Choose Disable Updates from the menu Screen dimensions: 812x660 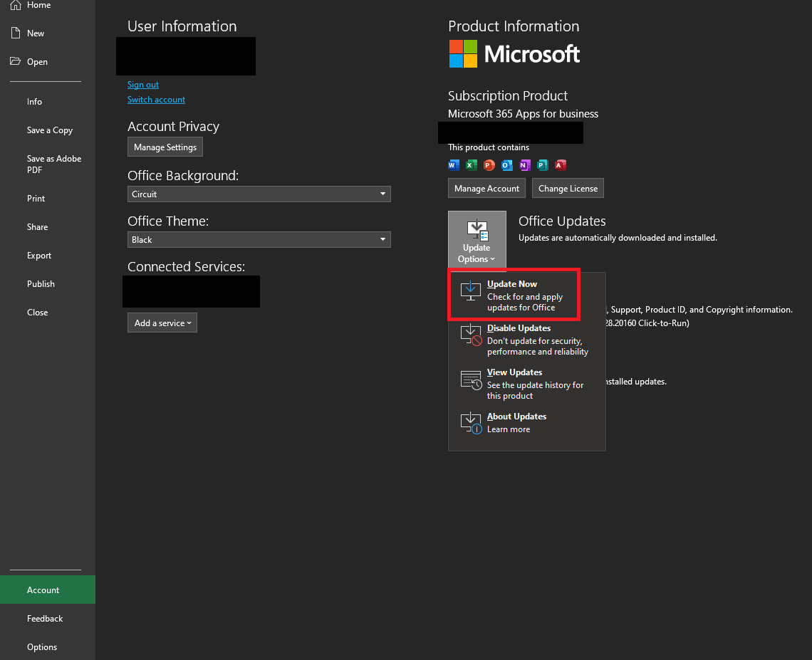526,340
